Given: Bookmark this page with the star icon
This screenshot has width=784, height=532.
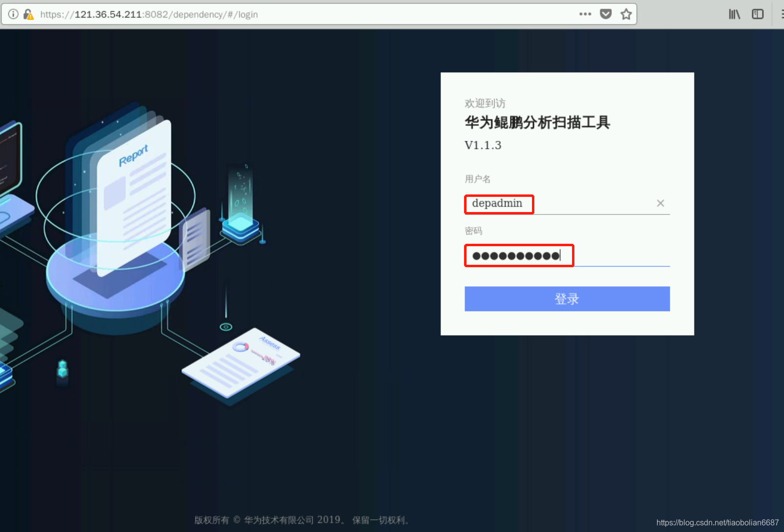Looking at the screenshot, I should coord(626,14).
